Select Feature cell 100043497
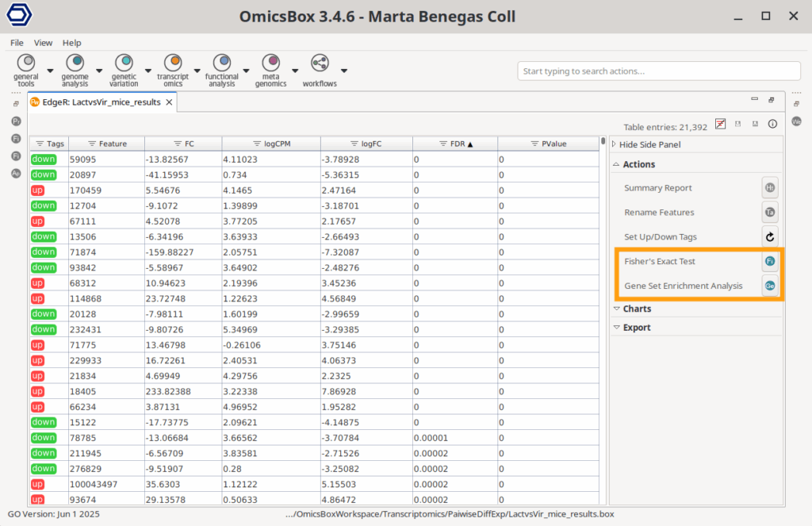Viewport: 812px width, 526px height. point(107,484)
